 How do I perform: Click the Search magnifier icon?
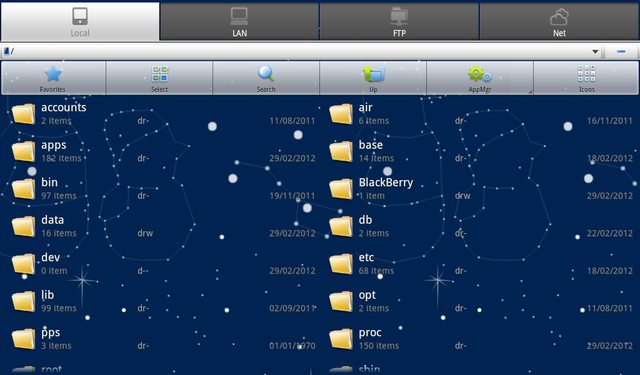266,74
